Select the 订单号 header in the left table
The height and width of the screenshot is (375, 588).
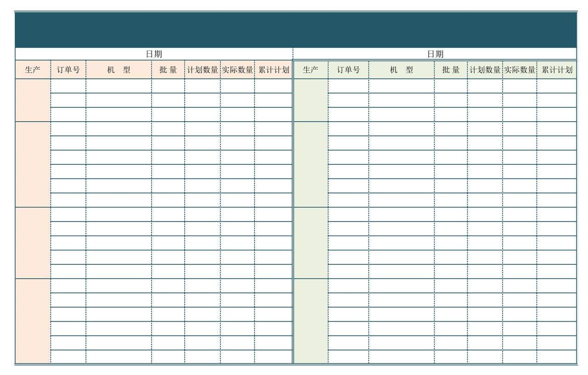click(68, 70)
